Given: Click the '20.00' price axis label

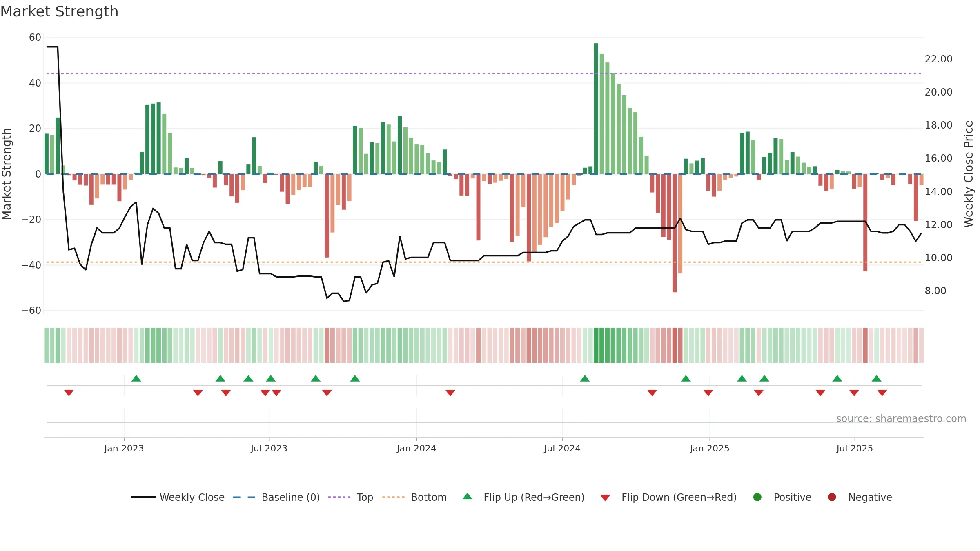Looking at the screenshot, I should pos(939,92).
